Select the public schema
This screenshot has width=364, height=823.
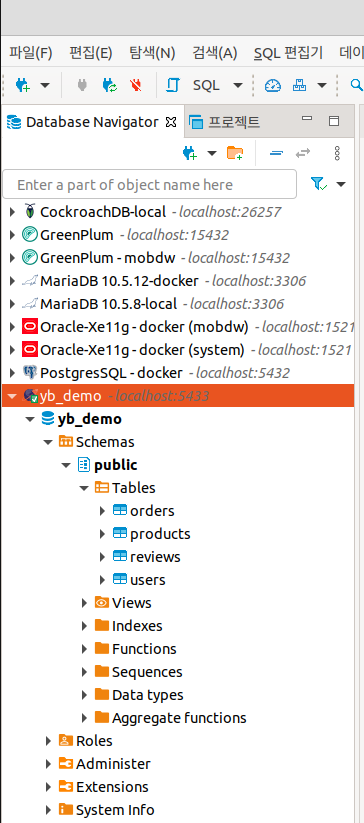click(115, 465)
